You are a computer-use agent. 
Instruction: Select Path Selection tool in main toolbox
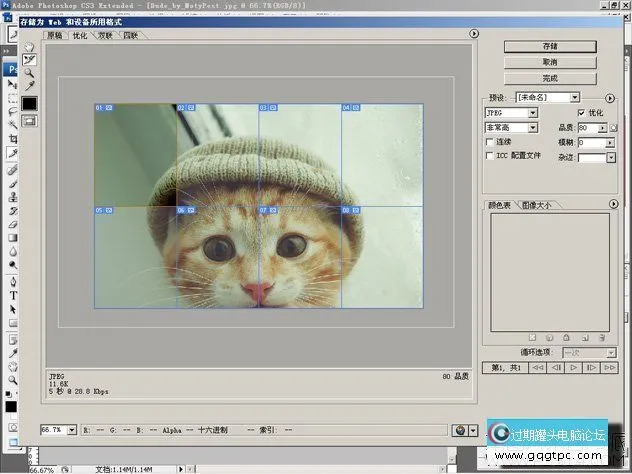pyautogui.click(x=13, y=309)
